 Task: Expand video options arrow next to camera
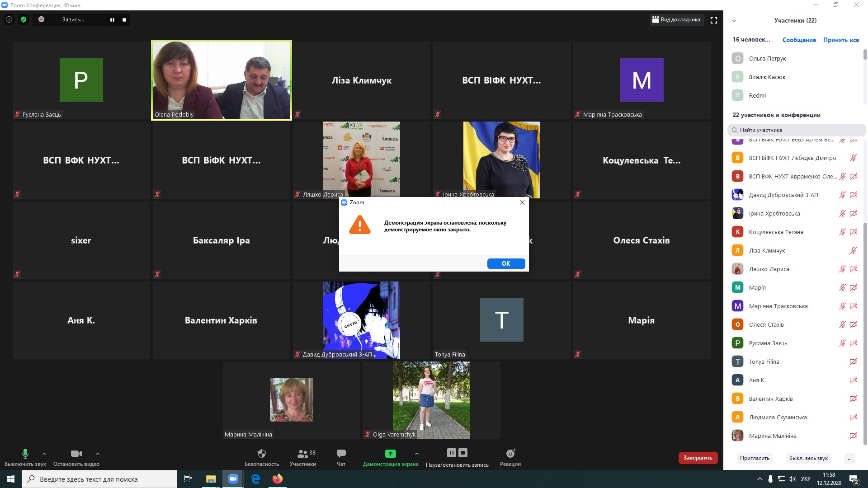98,454
